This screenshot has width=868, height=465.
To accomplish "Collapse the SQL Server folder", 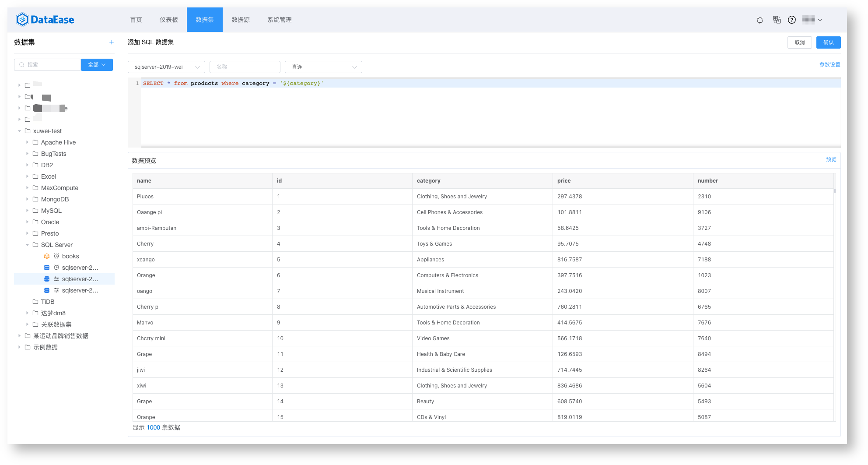I will point(27,245).
